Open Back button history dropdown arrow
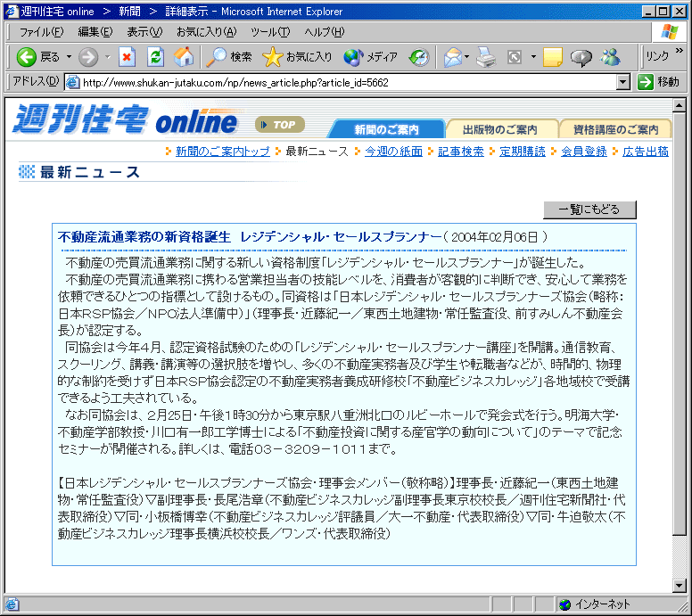 click(69, 57)
